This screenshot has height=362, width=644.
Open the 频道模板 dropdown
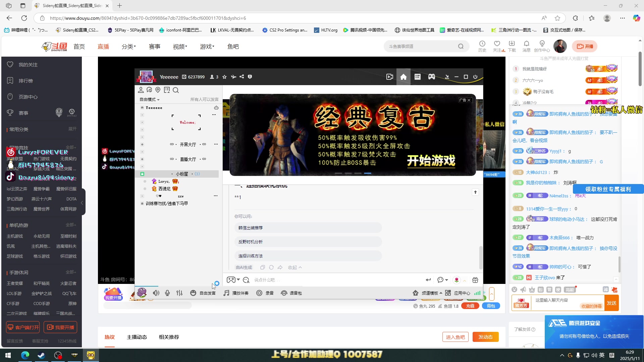point(427,293)
